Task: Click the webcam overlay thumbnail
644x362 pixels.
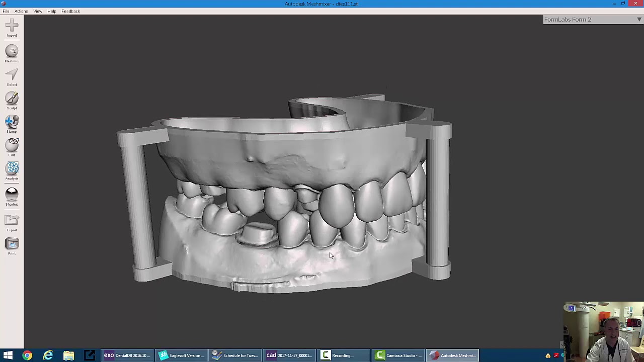Action: [604, 331]
